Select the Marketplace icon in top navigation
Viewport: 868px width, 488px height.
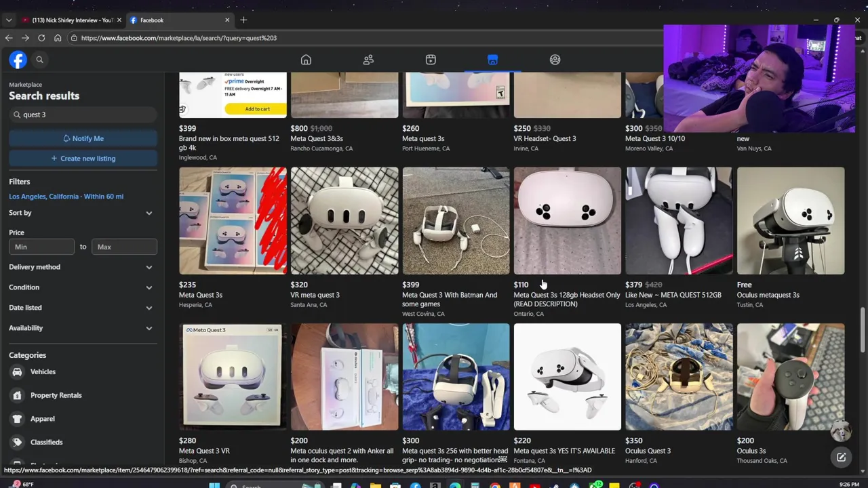tap(492, 60)
